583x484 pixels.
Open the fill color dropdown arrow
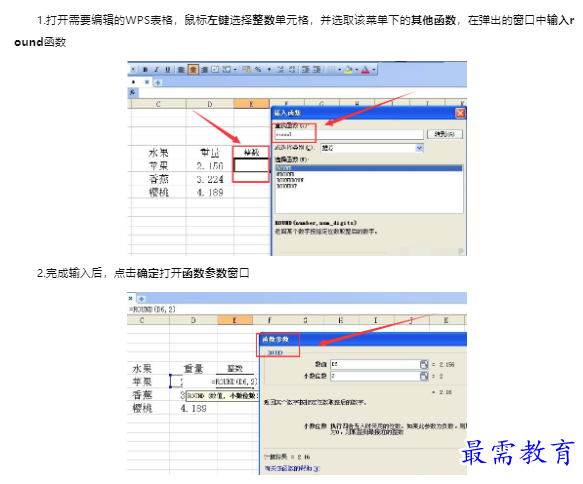[357, 70]
